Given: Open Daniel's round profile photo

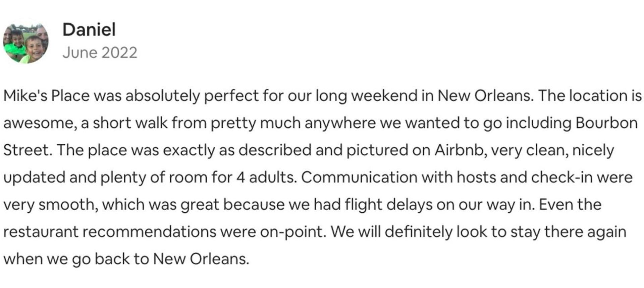Looking at the screenshot, I should (26, 42).
